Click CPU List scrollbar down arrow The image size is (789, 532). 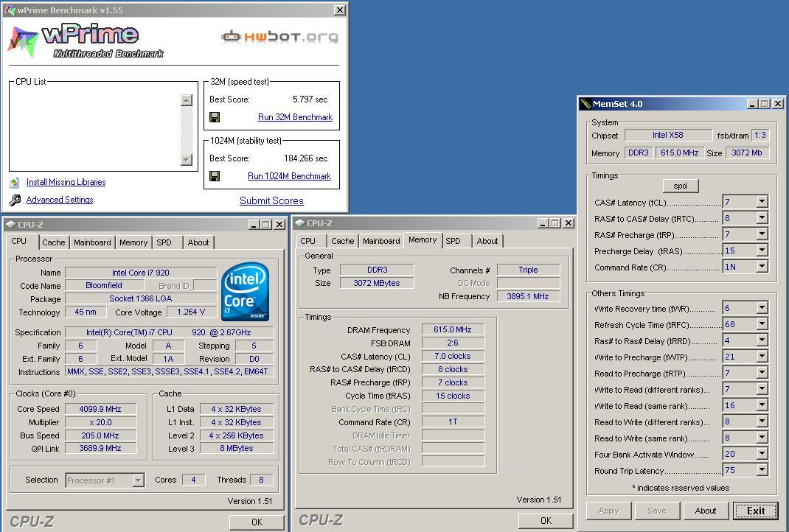click(x=186, y=159)
